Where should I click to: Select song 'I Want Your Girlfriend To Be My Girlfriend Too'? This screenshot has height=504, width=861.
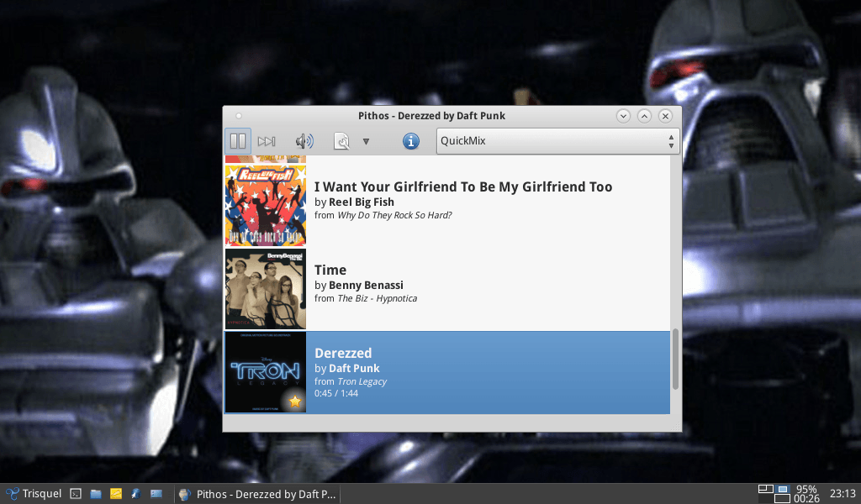pos(463,187)
